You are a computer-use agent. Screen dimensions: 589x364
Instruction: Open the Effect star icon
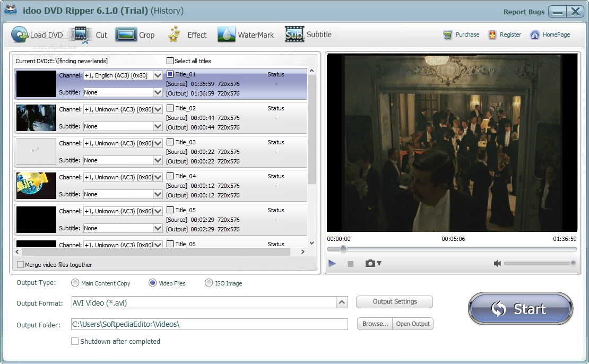(x=174, y=34)
